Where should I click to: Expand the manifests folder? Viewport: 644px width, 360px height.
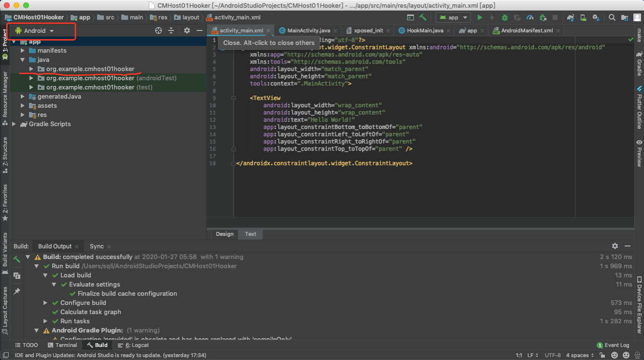pos(22,50)
